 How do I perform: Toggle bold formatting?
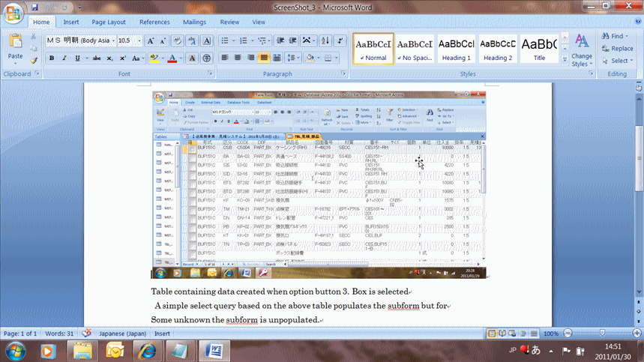[x=52, y=58]
